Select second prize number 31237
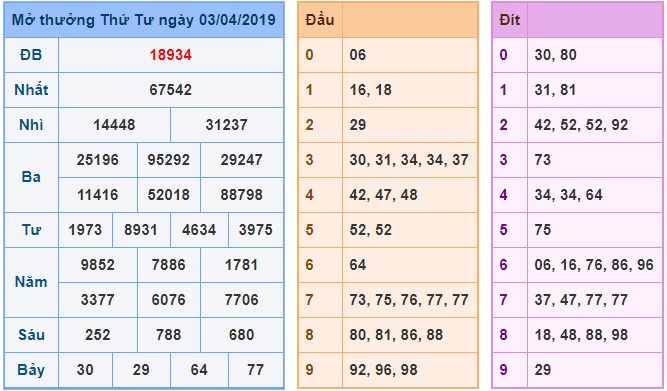 [226, 125]
